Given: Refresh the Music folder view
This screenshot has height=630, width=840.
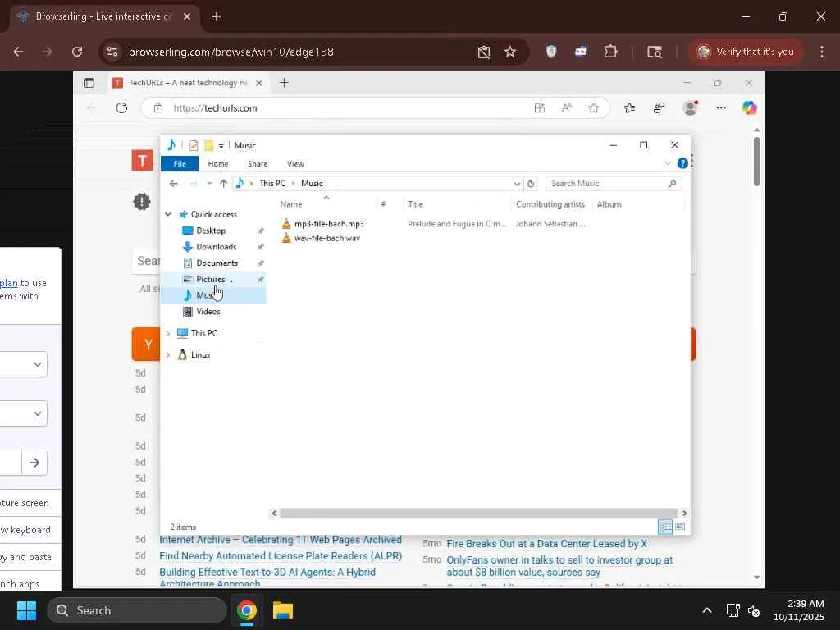Looking at the screenshot, I should click(x=531, y=184).
